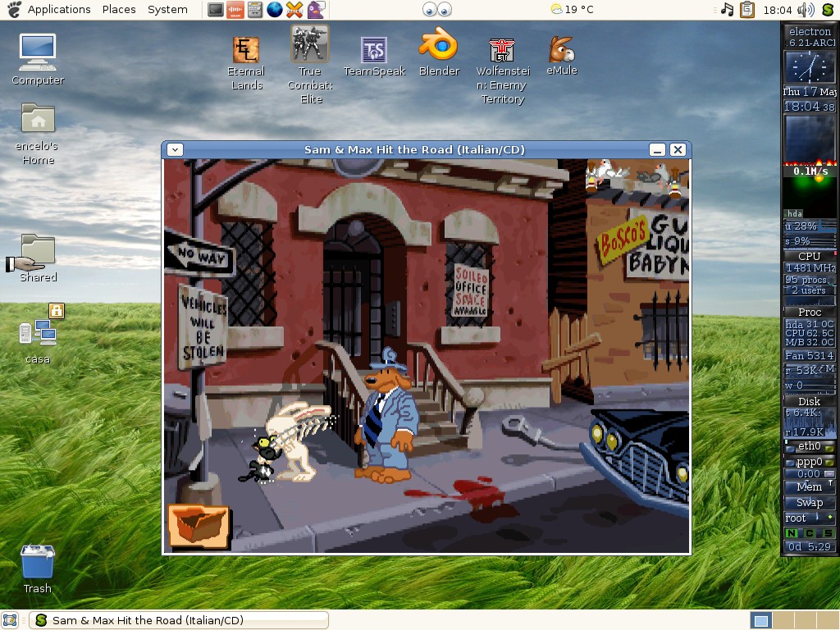840x630 pixels.
Task: Launch the orange sound-wave application
Action: 235,10
